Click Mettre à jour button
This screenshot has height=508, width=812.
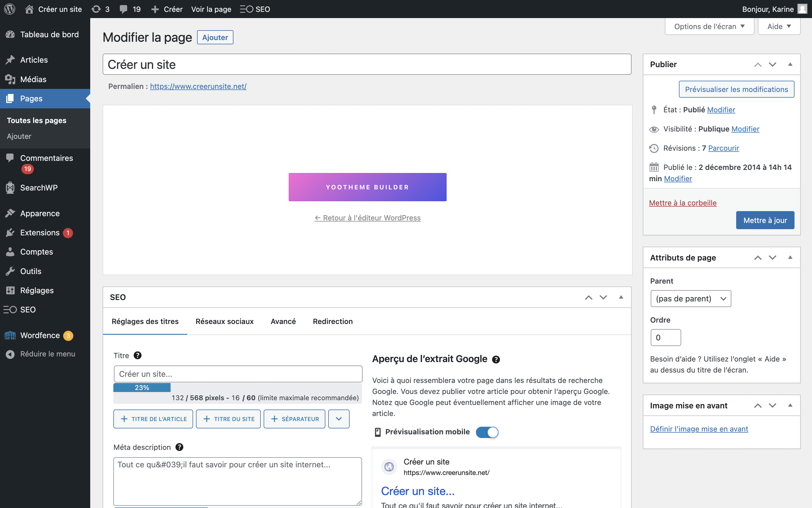click(x=765, y=220)
